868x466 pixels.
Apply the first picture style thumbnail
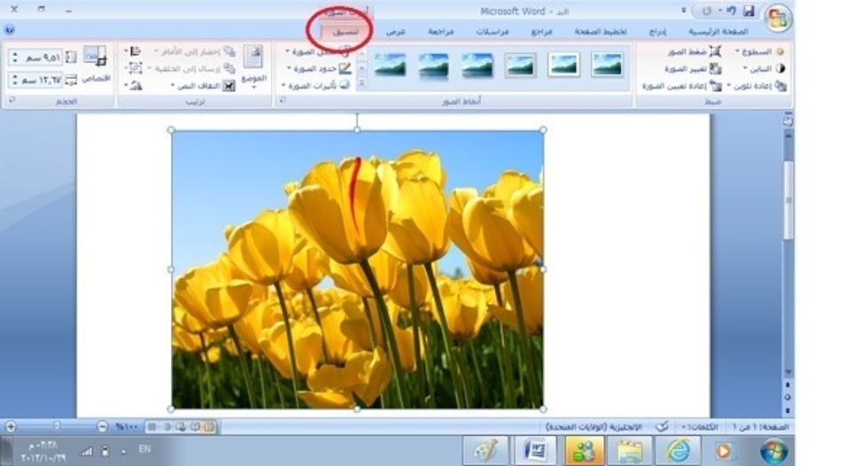pyautogui.click(x=607, y=65)
